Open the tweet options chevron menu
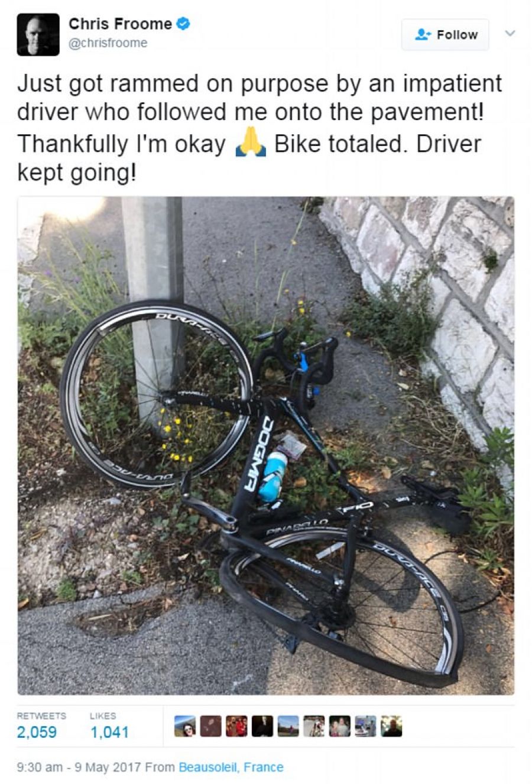Screen dimensions: 532x784 click(x=510, y=33)
